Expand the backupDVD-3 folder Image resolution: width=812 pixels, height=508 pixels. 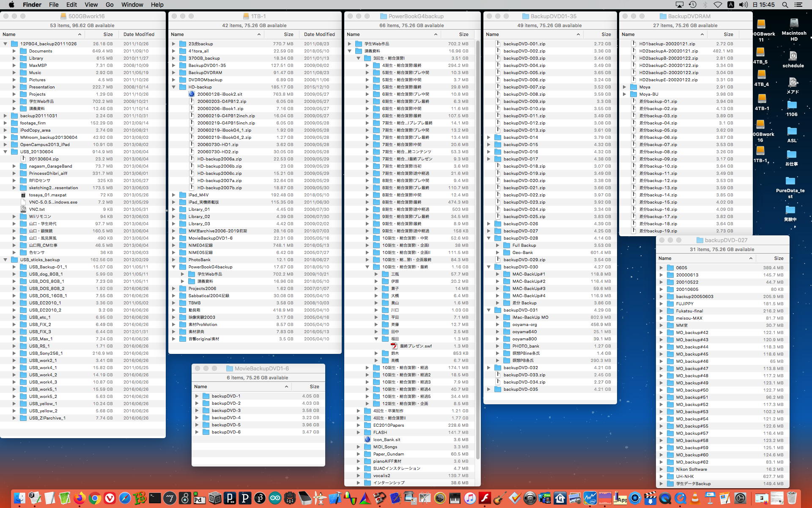197,410
